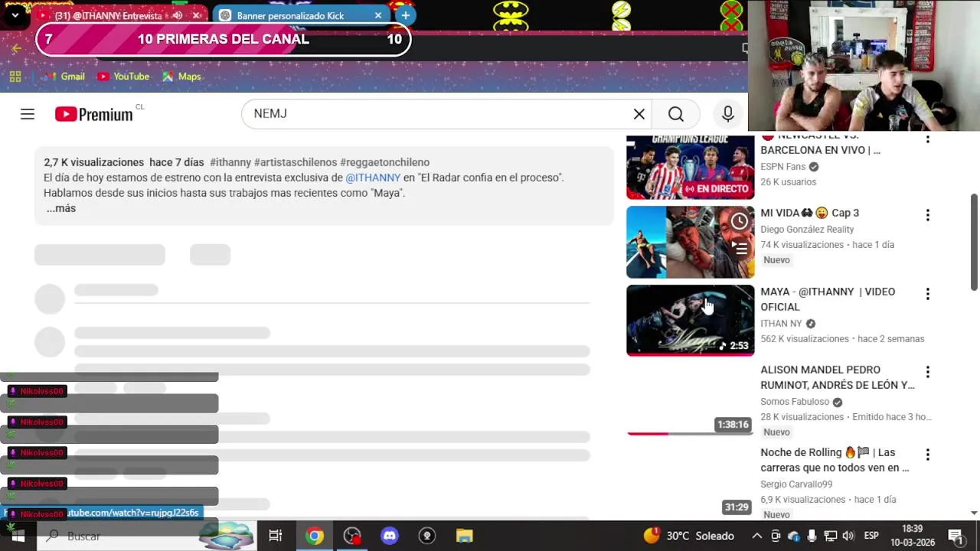The height and width of the screenshot is (551, 980).
Task: Expand the tab search dropdown
Action: tap(15, 15)
